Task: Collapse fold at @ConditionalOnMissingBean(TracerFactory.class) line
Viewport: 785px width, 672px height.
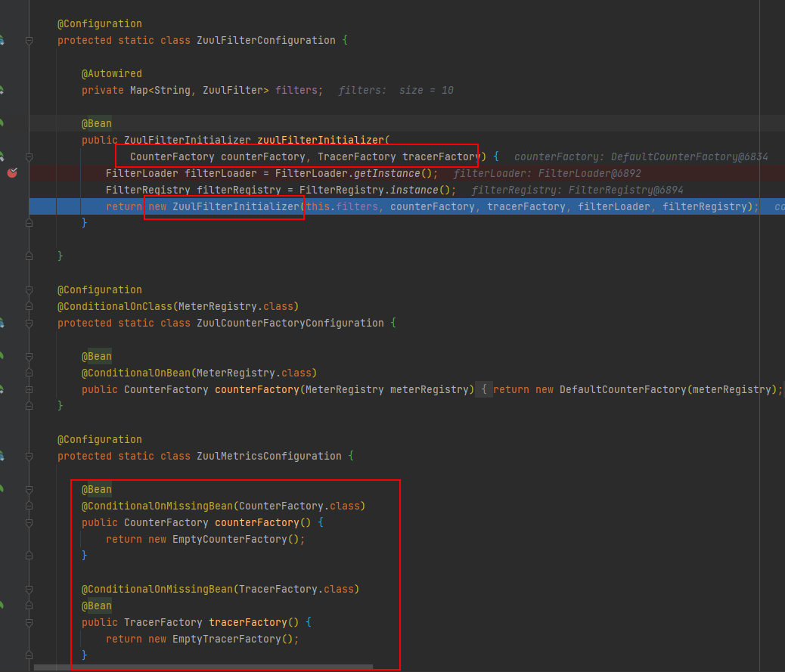Action: 29,590
